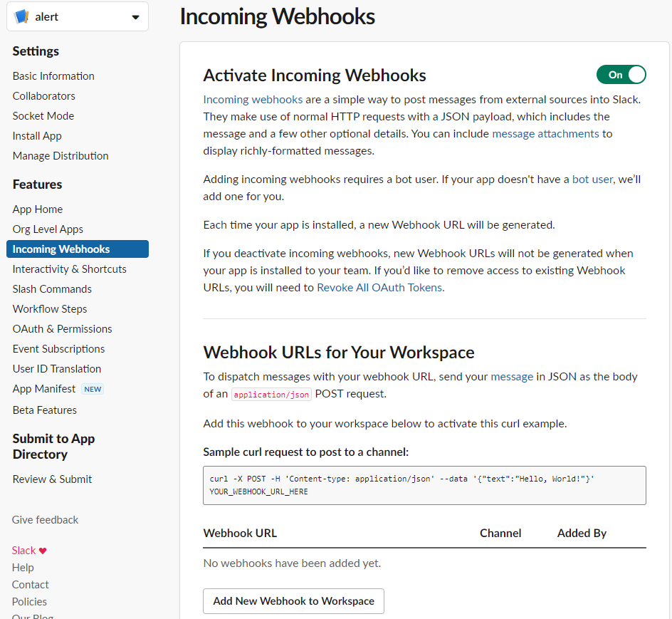Go to OAuth & Permissions settings
The image size is (672, 619).
pyautogui.click(x=62, y=329)
